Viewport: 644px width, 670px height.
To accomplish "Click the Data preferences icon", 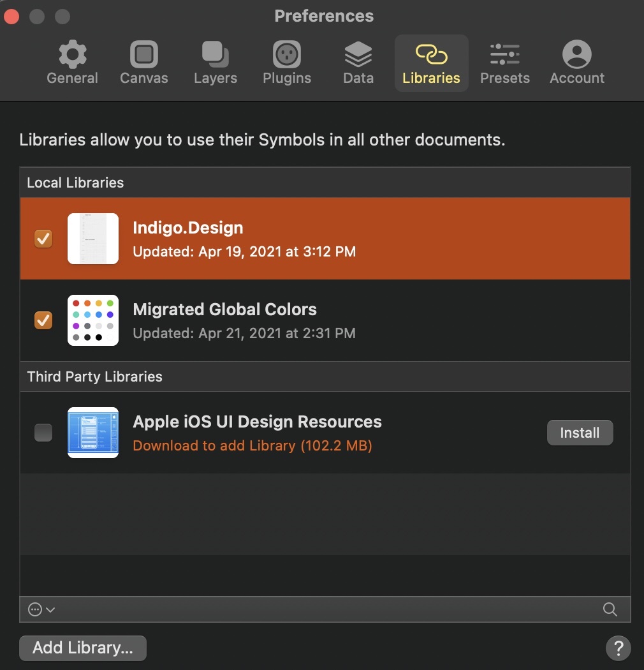I will point(358,62).
